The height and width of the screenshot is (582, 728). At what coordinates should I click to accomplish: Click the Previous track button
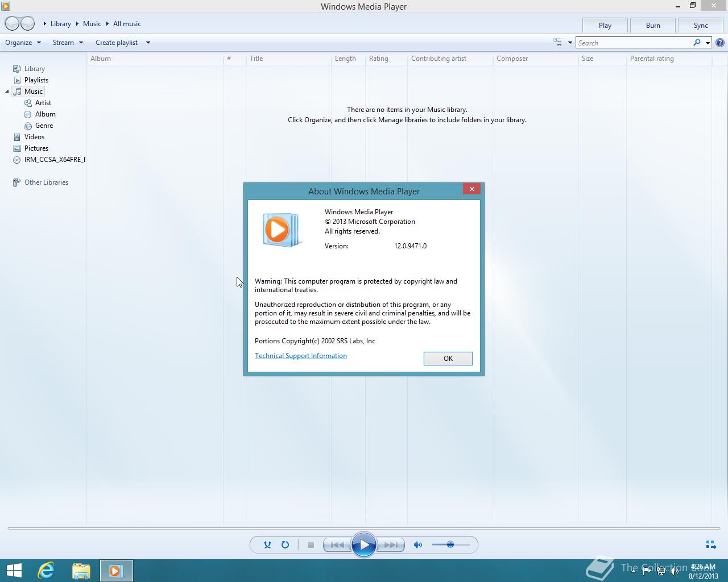pos(337,544)
